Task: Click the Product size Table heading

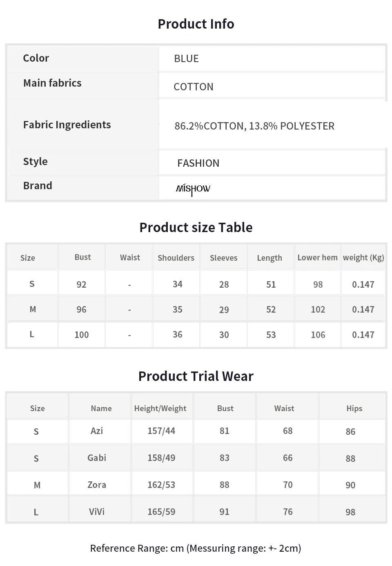Action: tap(196, 227)
